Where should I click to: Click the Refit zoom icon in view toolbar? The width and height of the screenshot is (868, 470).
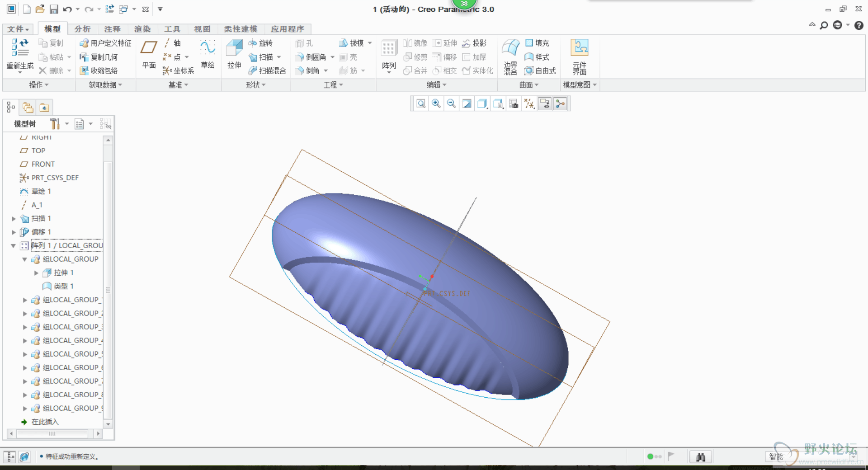(421, 104)
